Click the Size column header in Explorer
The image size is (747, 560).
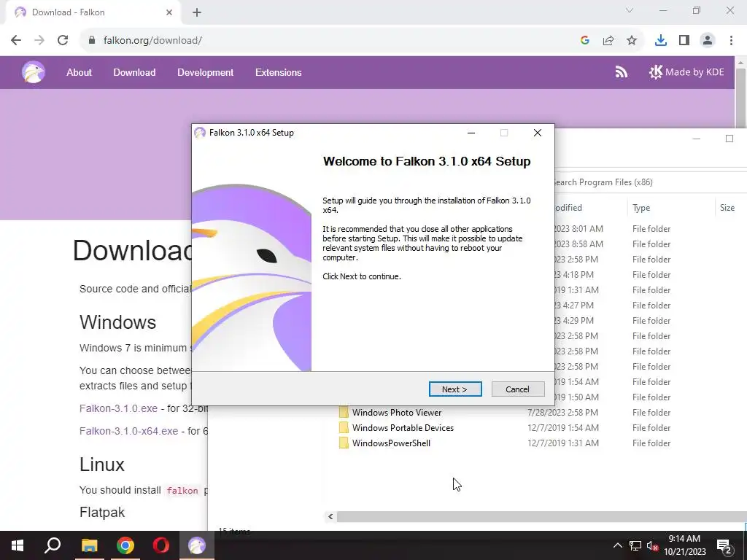tap(727, 208)
